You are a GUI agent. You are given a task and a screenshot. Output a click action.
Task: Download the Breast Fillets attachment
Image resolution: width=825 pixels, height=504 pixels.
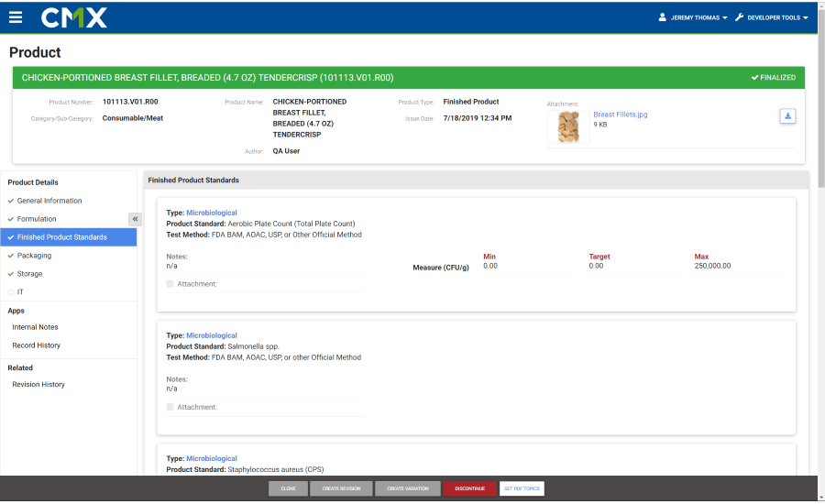[787, 115]
